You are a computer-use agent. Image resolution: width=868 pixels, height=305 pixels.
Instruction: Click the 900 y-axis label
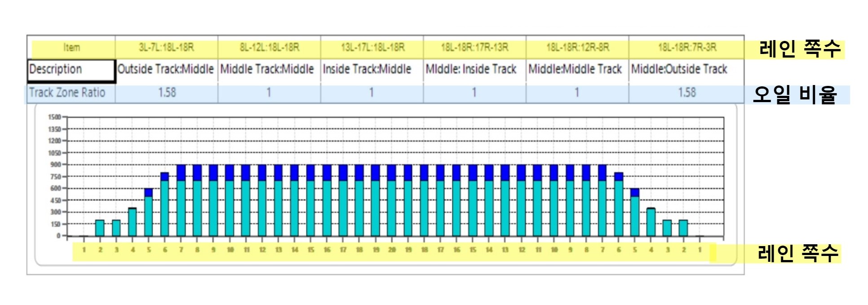point(56,165)
